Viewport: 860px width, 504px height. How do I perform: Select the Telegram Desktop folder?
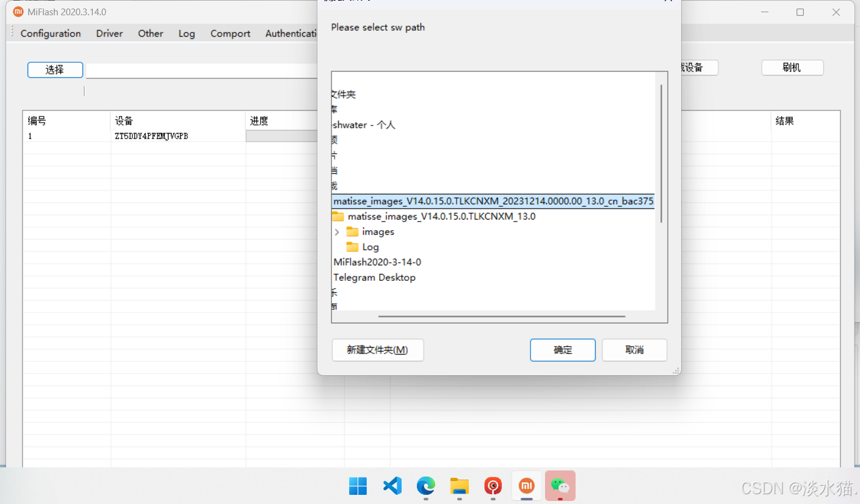pos(374,278)
